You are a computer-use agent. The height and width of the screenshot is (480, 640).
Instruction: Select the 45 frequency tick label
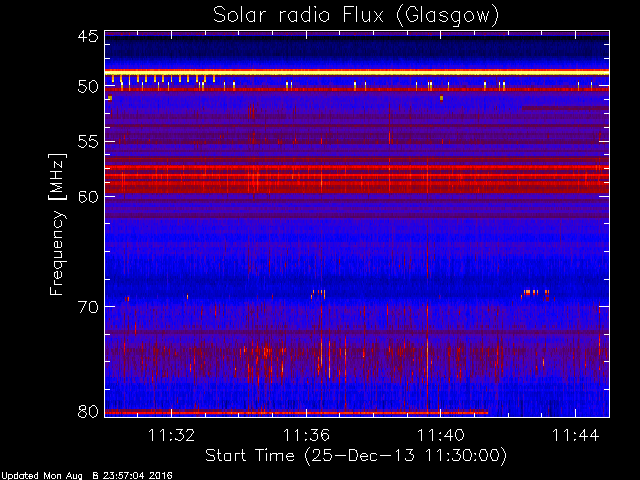coord(88,36)
